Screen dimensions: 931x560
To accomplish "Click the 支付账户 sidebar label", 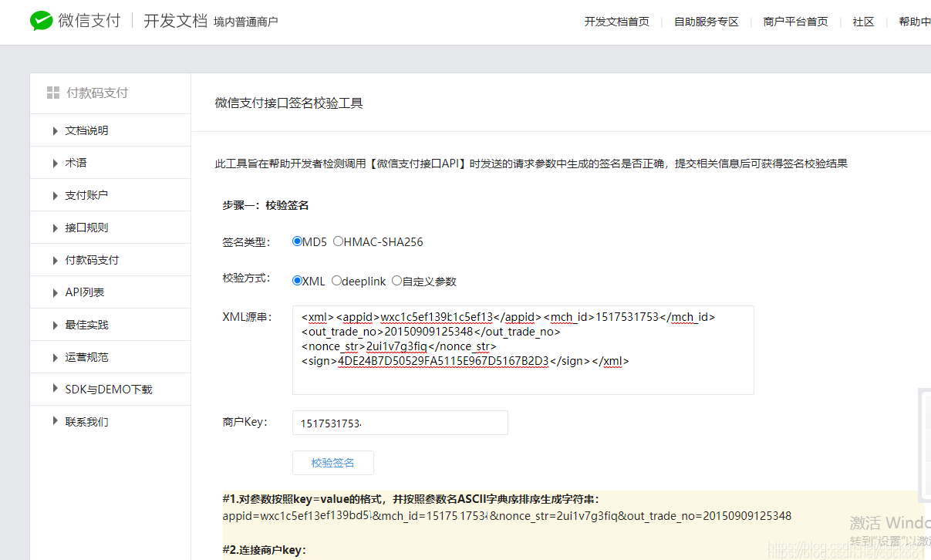I will click(x=86, y=195).
